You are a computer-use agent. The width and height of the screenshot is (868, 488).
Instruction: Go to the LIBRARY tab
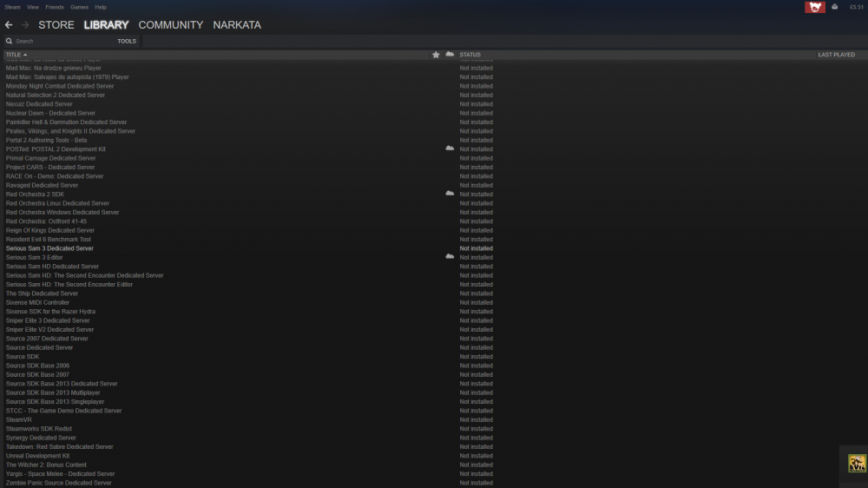point(106,25)
